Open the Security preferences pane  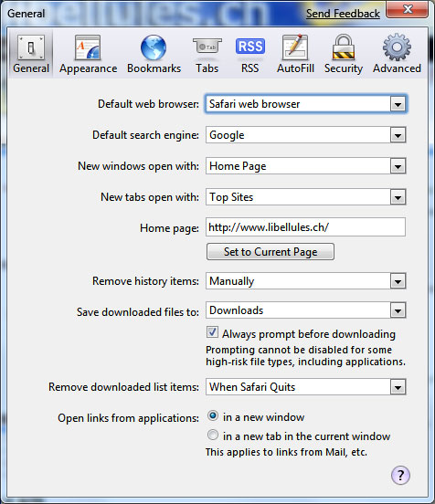coord(344,54)
